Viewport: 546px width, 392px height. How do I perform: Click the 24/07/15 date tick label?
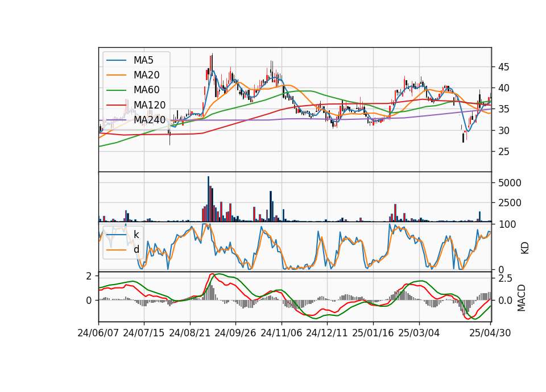click(144, 333)
